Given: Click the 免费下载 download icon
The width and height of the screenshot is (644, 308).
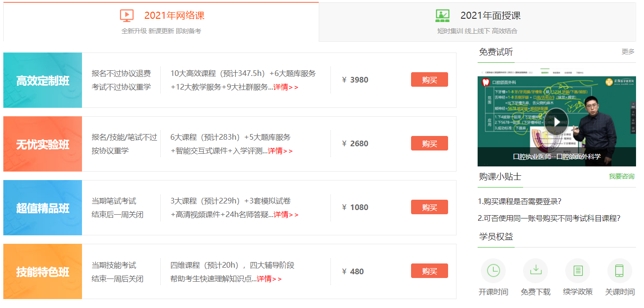Looking at the screenshot, I should (535, 270).
